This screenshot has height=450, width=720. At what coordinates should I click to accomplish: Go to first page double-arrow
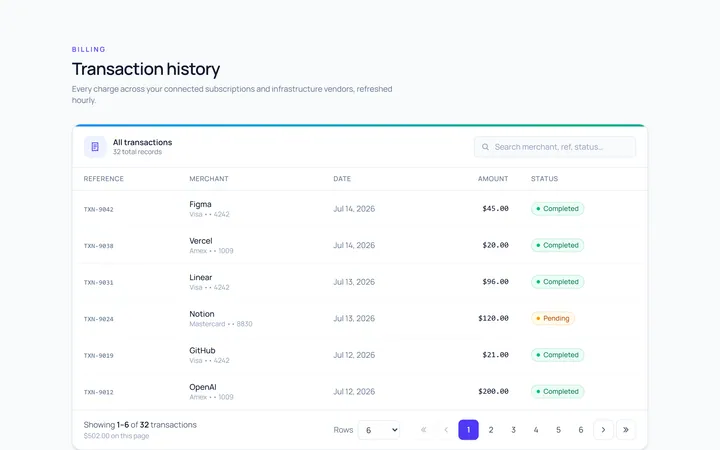click(x=423, y=430)
